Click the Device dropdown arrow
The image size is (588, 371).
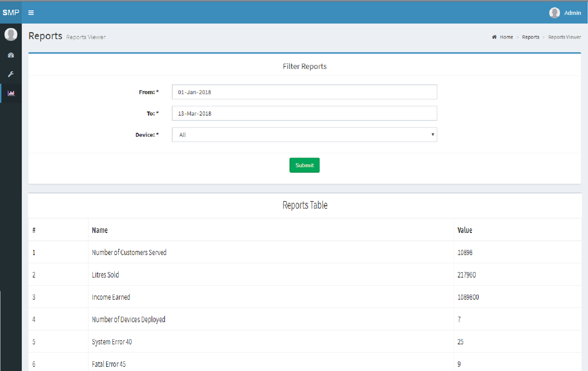(x=432, y=135)
